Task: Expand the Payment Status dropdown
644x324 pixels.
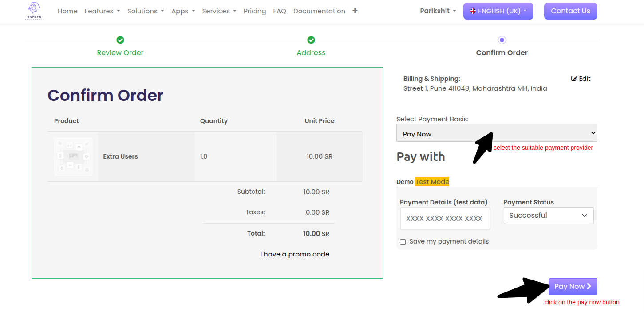Action: pyautogui.click(x=548, y=216)
